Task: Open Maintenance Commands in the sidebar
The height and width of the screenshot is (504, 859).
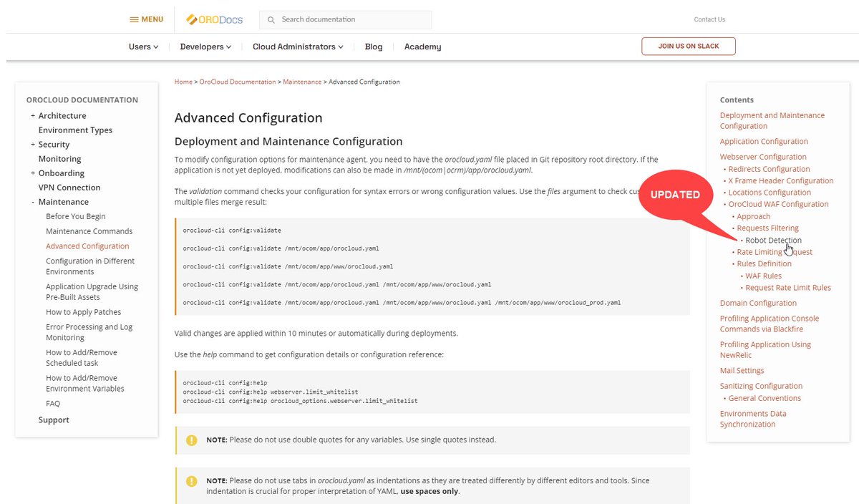Action: pyautogui.click(x=89, y=231)
